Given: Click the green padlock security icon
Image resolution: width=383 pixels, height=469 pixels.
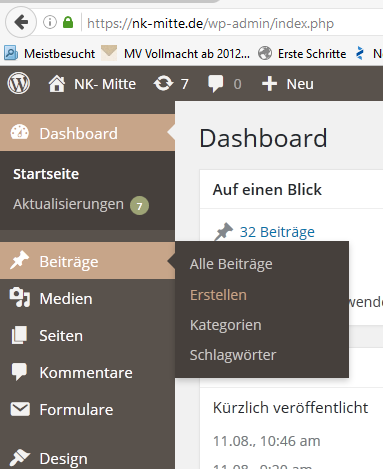Looking at the screenshot, I should click(68, 23).
